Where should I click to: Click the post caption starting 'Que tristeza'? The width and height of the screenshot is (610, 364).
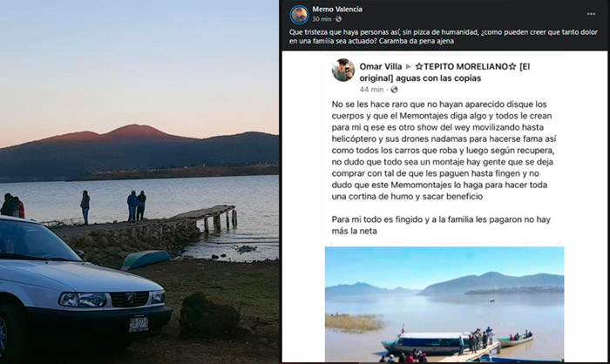443,37
